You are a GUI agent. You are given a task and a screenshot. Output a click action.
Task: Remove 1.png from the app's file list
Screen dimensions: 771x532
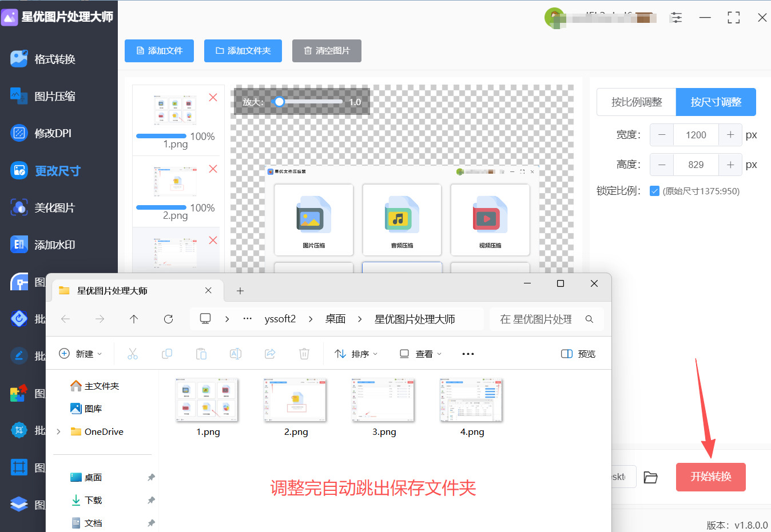pos(213,97)
